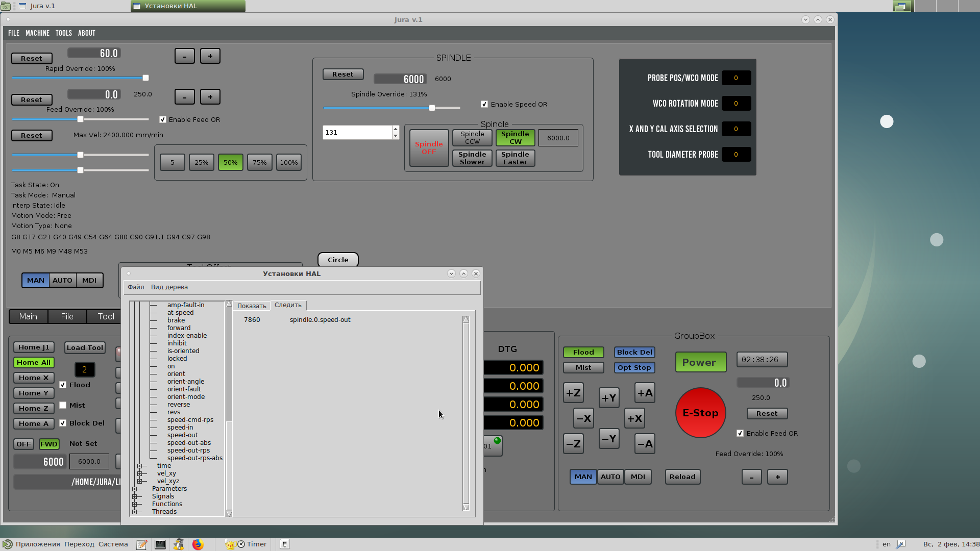
Task: Switch to AUTO mode in upper mode selector
Action: pyautogui.click(x=62, y=281)
